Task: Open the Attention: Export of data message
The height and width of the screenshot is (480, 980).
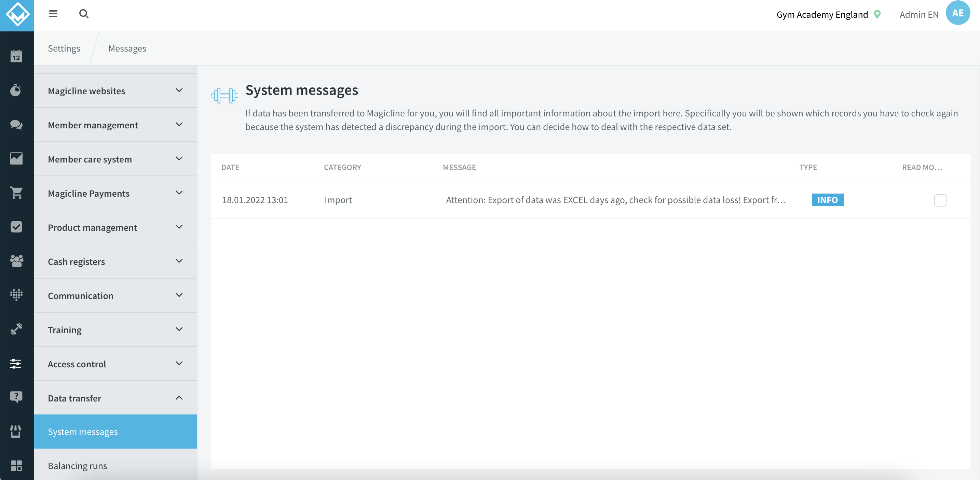Action: 615,200
